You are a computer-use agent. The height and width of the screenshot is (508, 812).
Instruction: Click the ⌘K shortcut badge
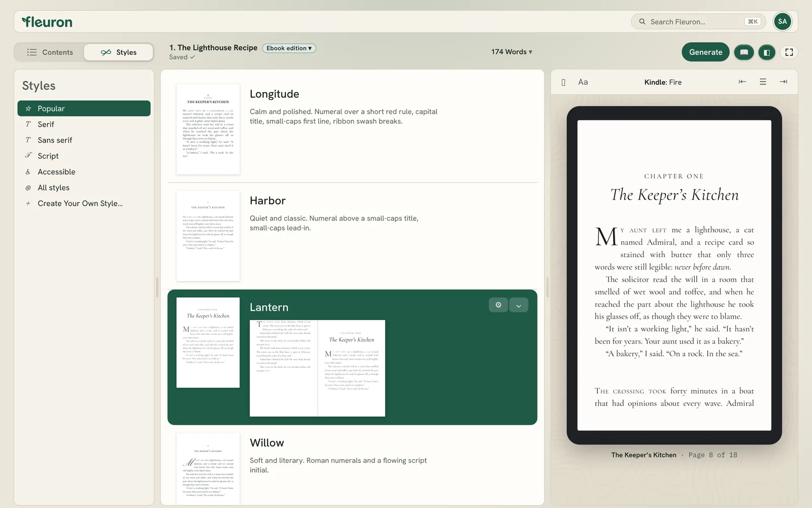pos(753,22)
